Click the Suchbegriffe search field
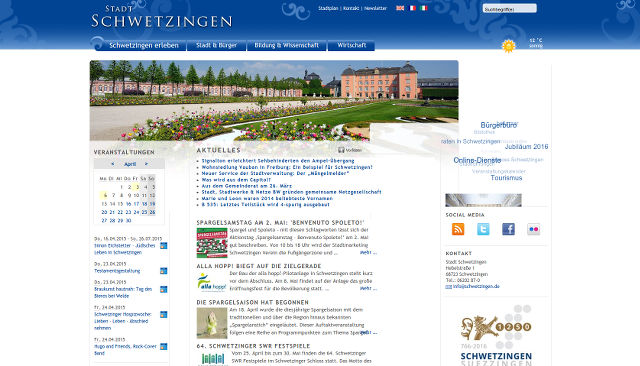Viewport: 640px width, 366px height. coord(509,9)
